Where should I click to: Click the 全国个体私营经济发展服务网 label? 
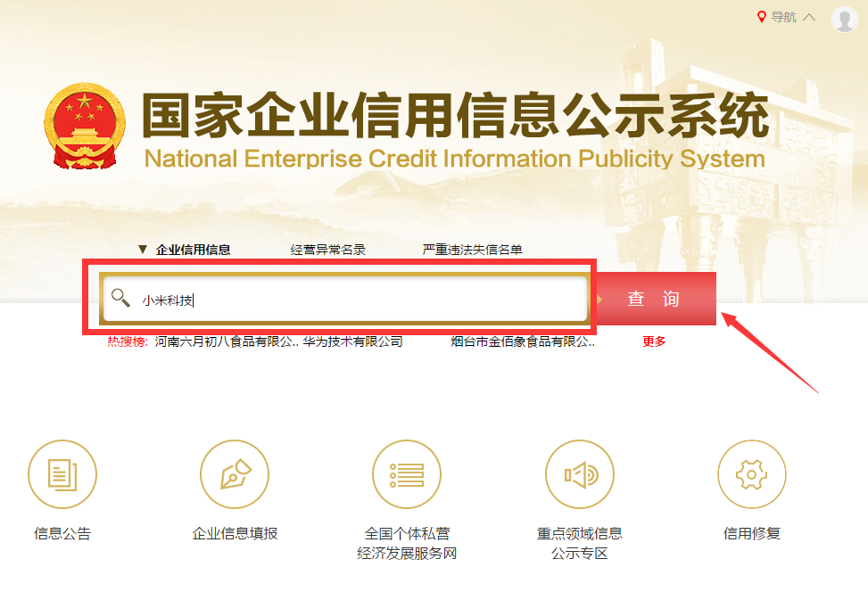point(407,544)
